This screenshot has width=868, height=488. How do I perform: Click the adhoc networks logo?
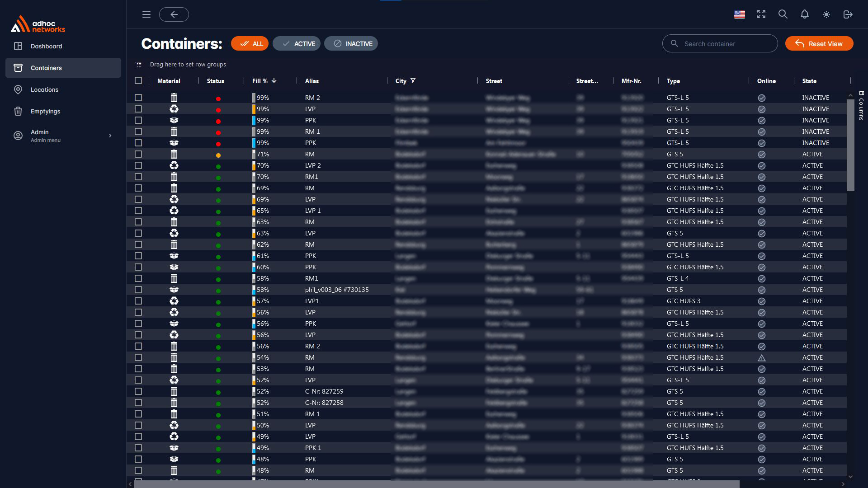coord(38,24)
